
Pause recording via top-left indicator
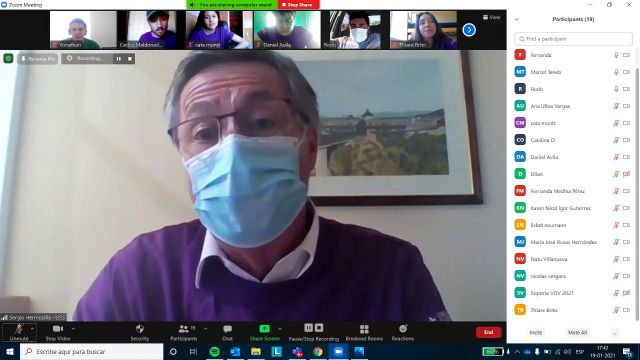click(x=118, y=59)
